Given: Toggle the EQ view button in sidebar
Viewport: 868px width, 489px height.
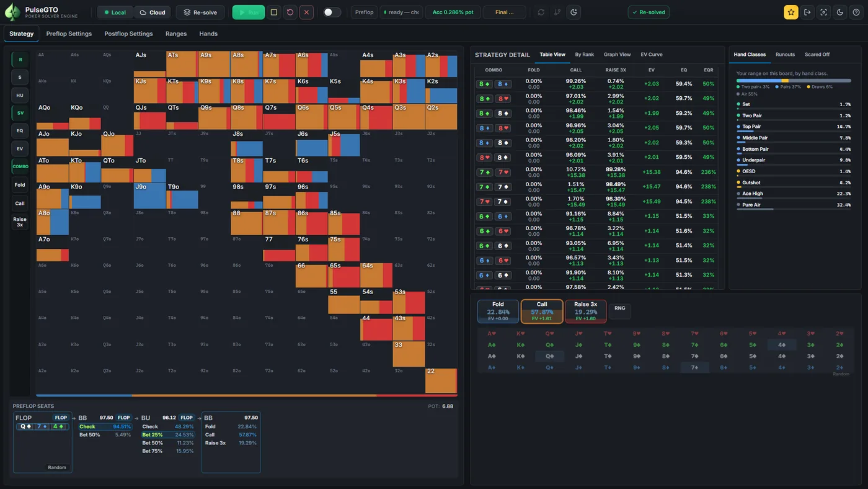Looking at the screenshot, I should coord(20,131).
